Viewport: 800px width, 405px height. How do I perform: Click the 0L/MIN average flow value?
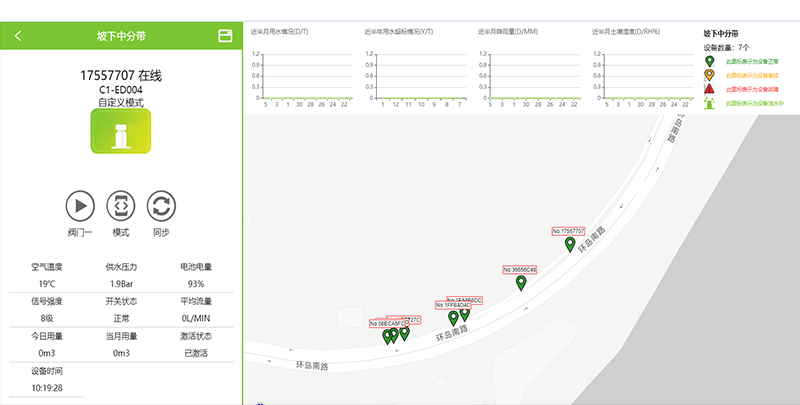pyautogui.click(x=196, y=319)
